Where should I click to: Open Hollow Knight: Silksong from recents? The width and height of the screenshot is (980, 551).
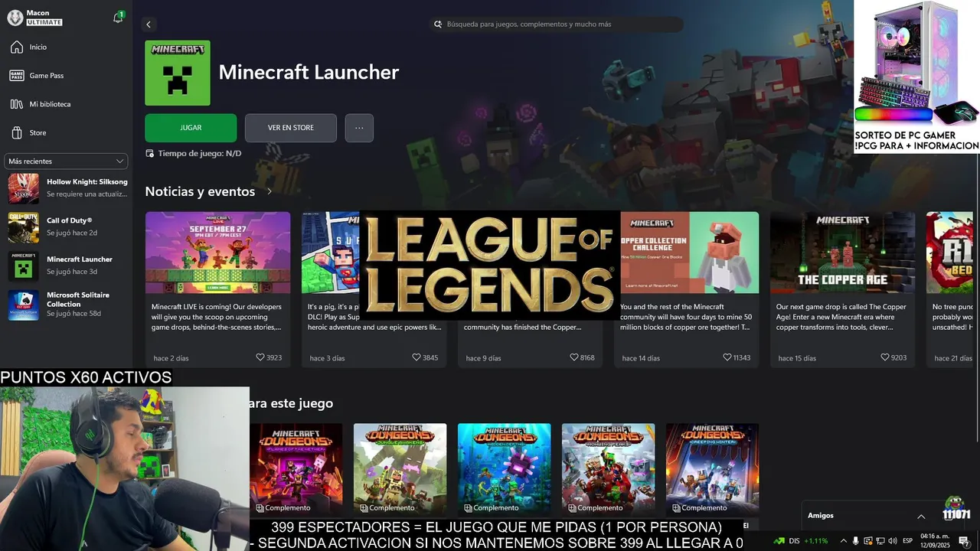click(67, 187)
